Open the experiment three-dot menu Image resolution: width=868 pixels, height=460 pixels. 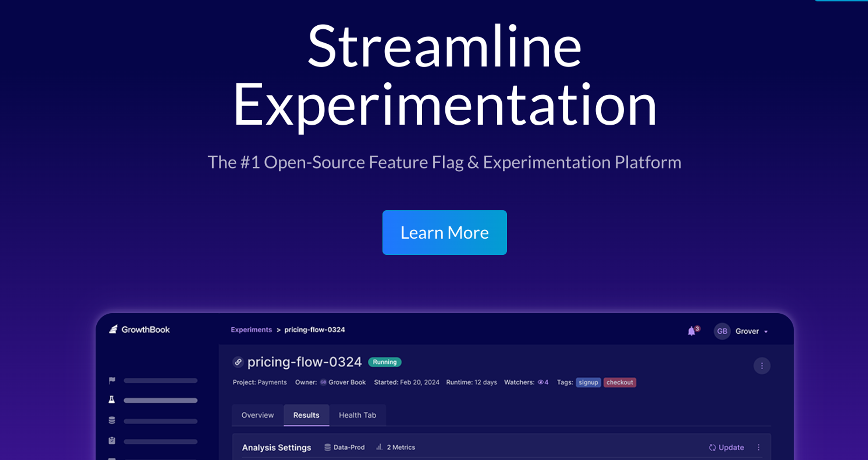[x=762, y=366]
